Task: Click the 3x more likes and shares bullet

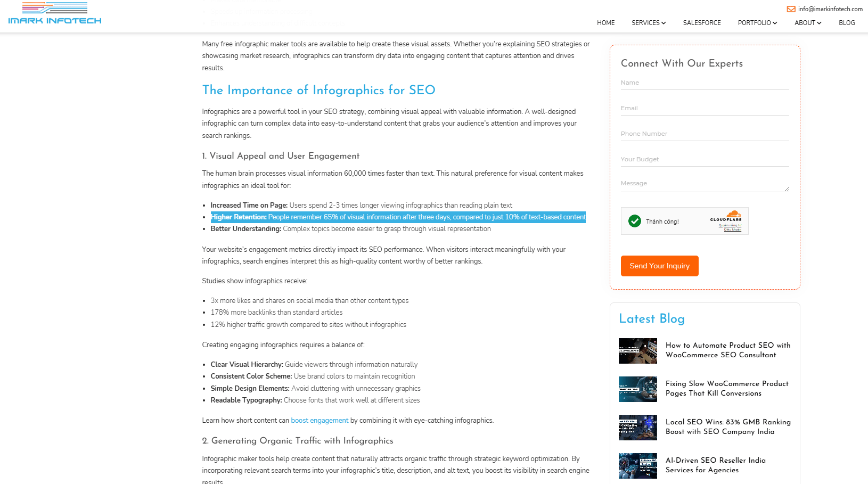Action: [310, 301]
